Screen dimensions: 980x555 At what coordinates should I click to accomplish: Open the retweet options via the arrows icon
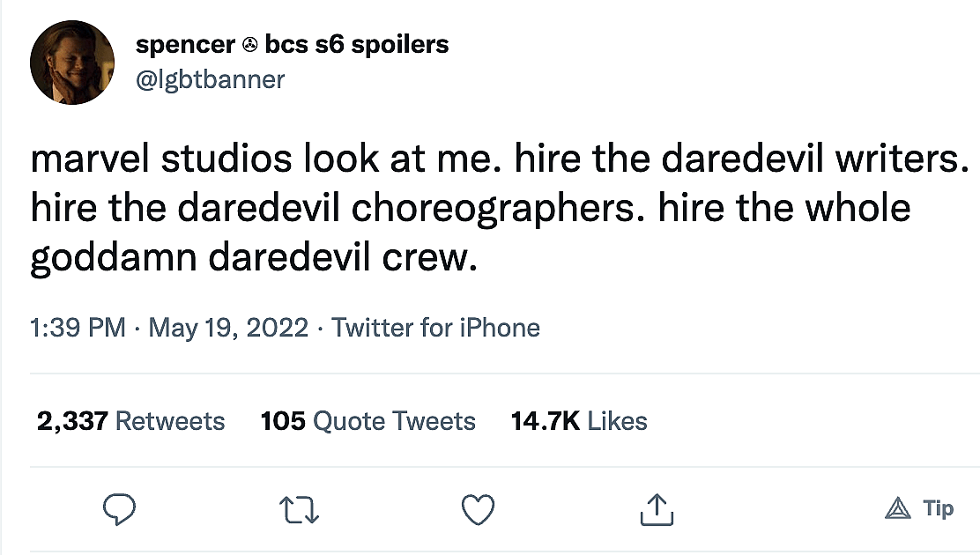point(299,509)
